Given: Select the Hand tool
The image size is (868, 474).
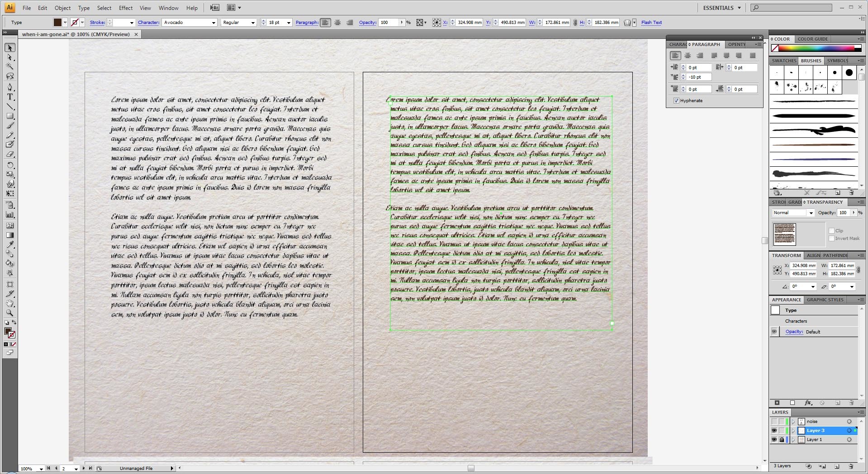Looking at the screenshot, I should pos(10,303).
